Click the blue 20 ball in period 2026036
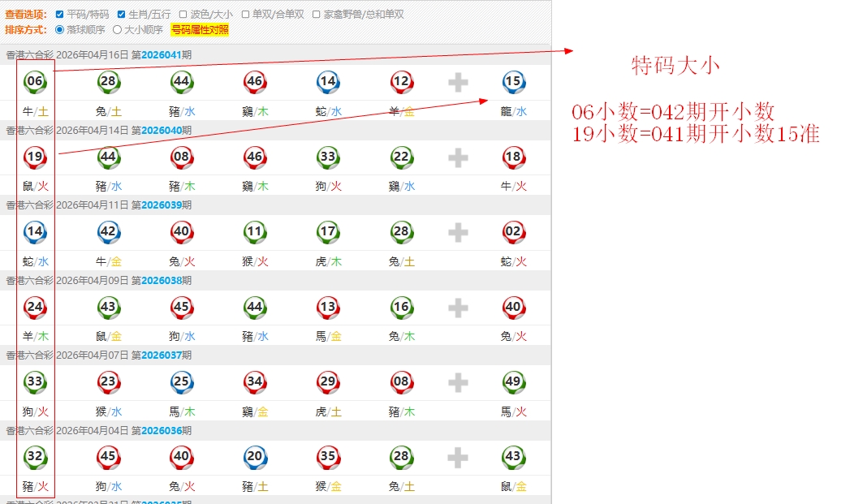 (x=255, y=457)
